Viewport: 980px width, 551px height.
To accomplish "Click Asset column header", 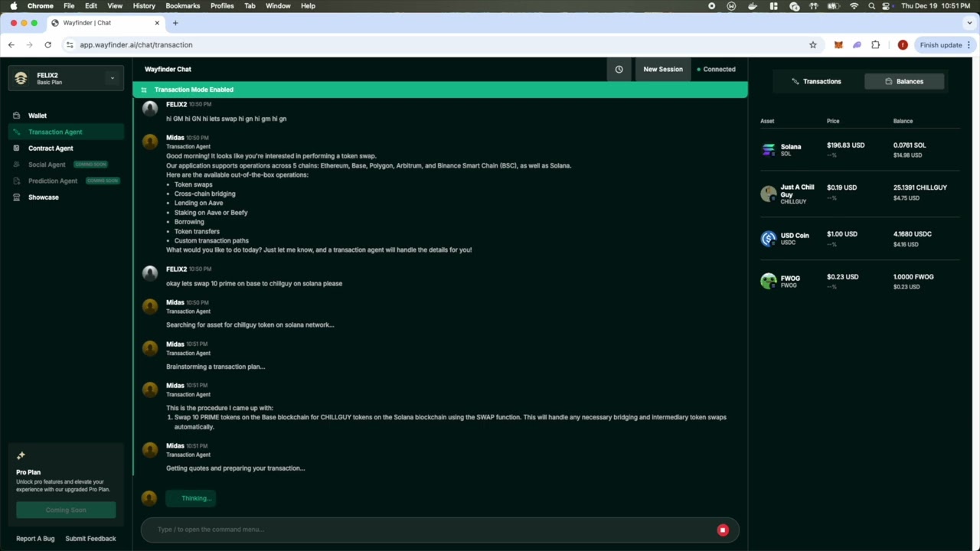I will [x=767, y=121].
